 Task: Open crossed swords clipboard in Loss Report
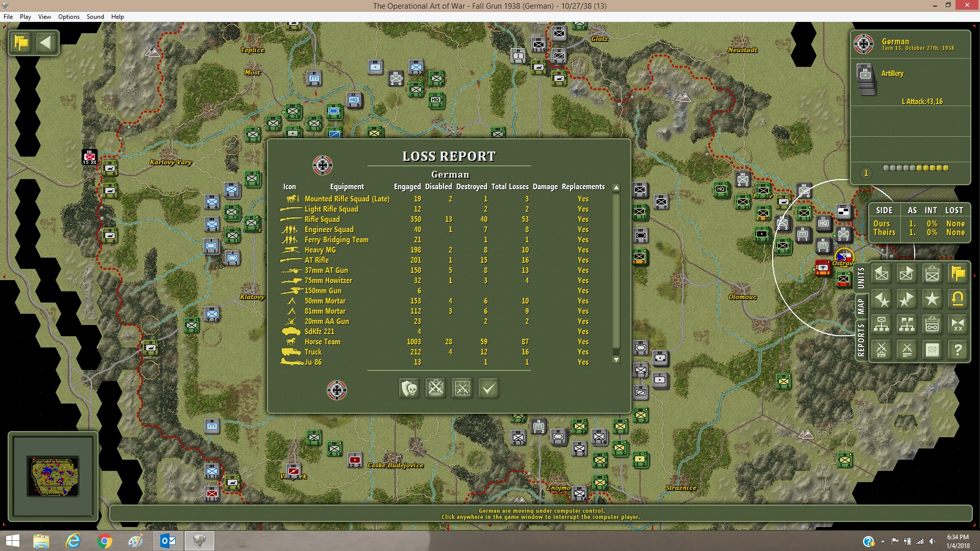[436, 389]
